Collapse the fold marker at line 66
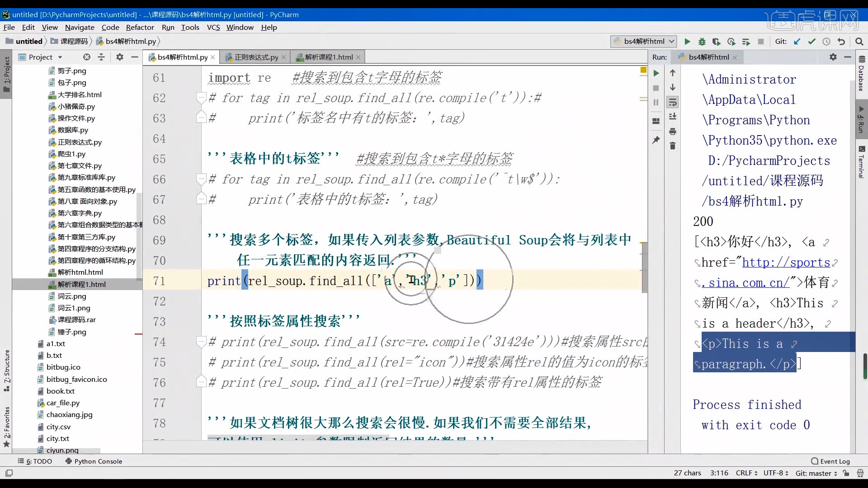Image resolution: width=868 pixels, height=488 pixels. click(x=201, y=179)
